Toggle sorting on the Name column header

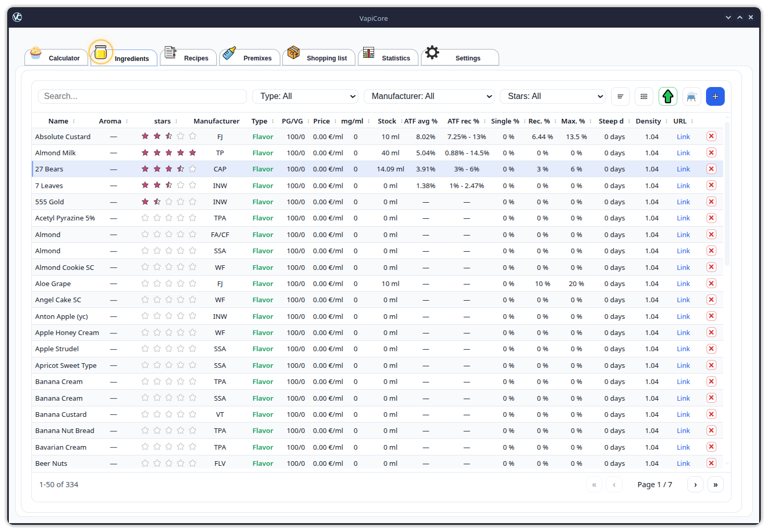[x=58, y=121]
